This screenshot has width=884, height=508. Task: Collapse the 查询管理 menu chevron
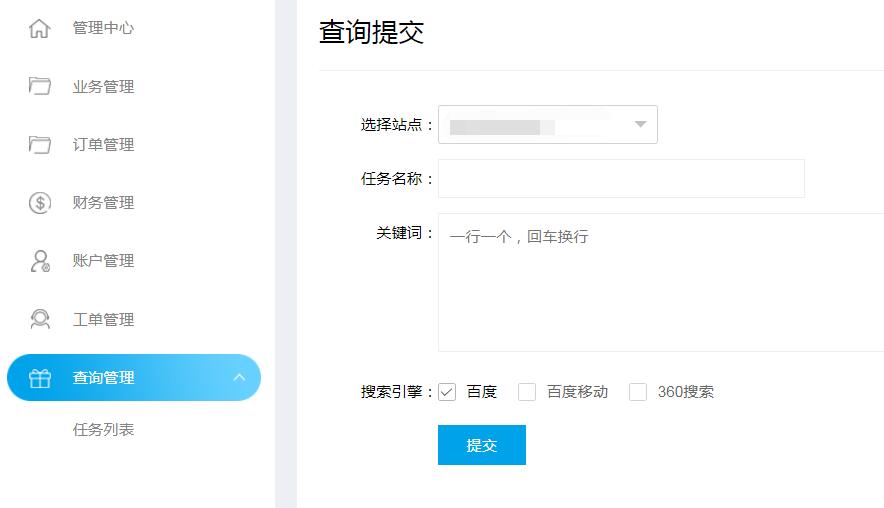coord(239,377)
